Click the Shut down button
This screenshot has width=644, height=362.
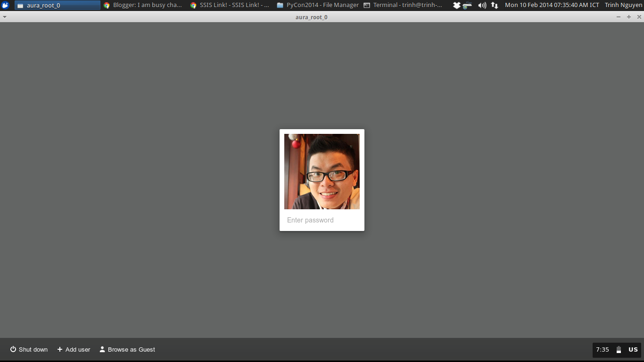coord(29,349)
